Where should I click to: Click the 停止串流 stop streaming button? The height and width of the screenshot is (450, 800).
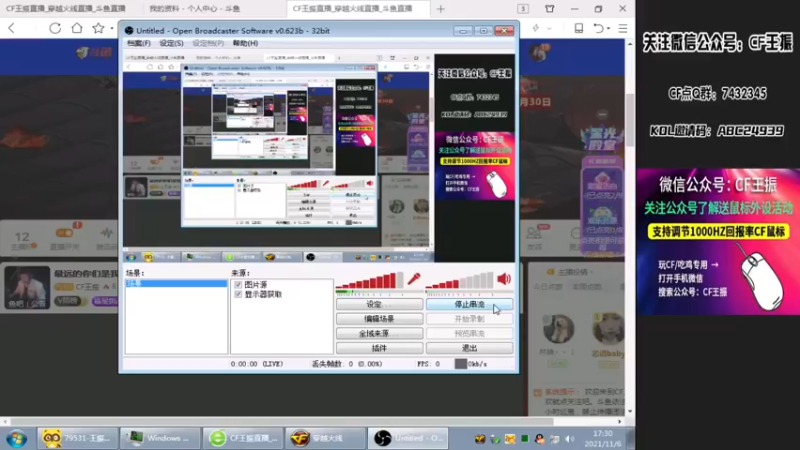pos(469,305)
